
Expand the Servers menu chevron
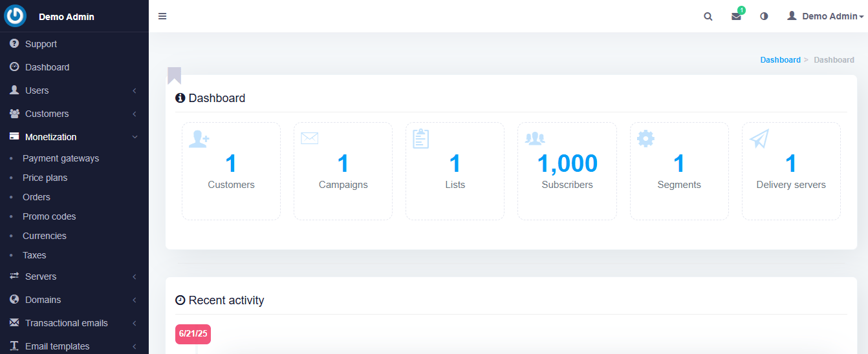click(135, 276)
